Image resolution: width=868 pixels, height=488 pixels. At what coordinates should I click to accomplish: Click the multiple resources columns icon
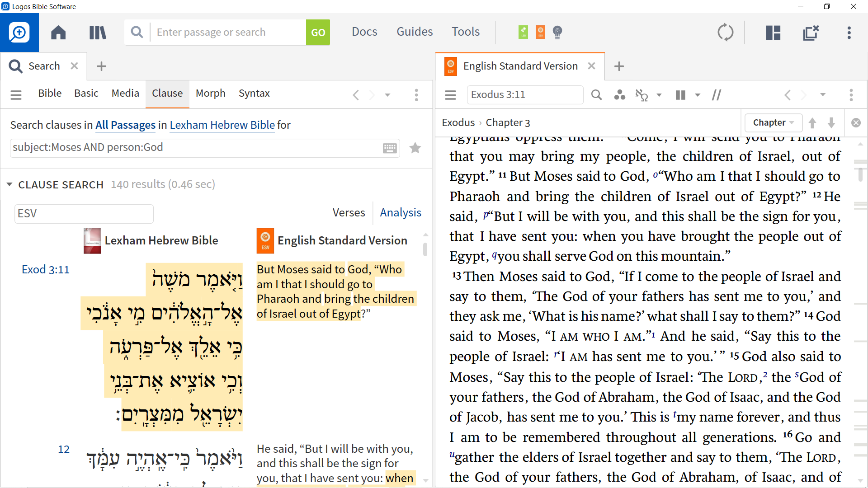point(680,95)
